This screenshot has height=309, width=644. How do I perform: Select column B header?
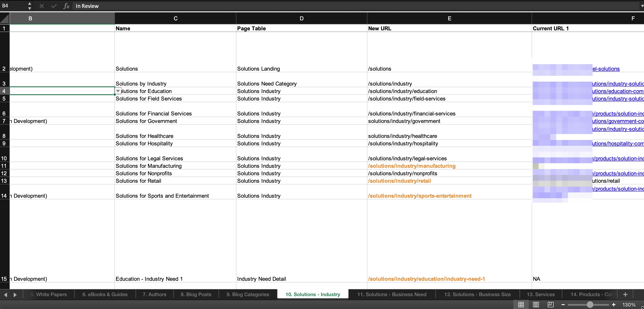coord(62,18)
